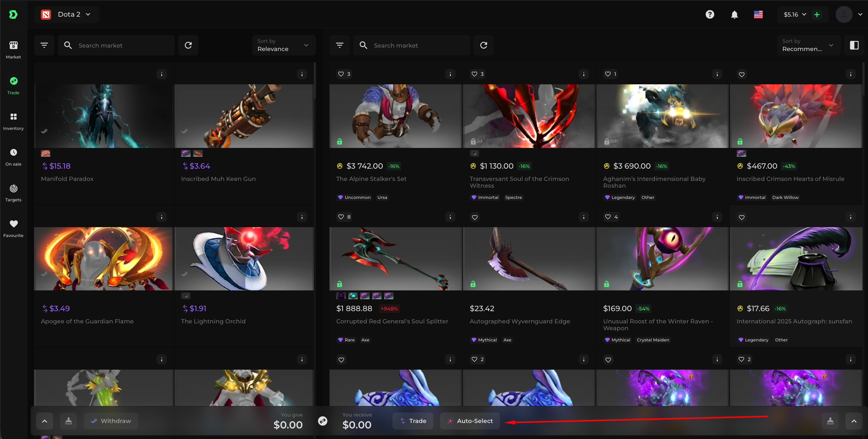
Task: Favourite Autographed Wyvernguard Edge
Action: [x=475, y=217]
